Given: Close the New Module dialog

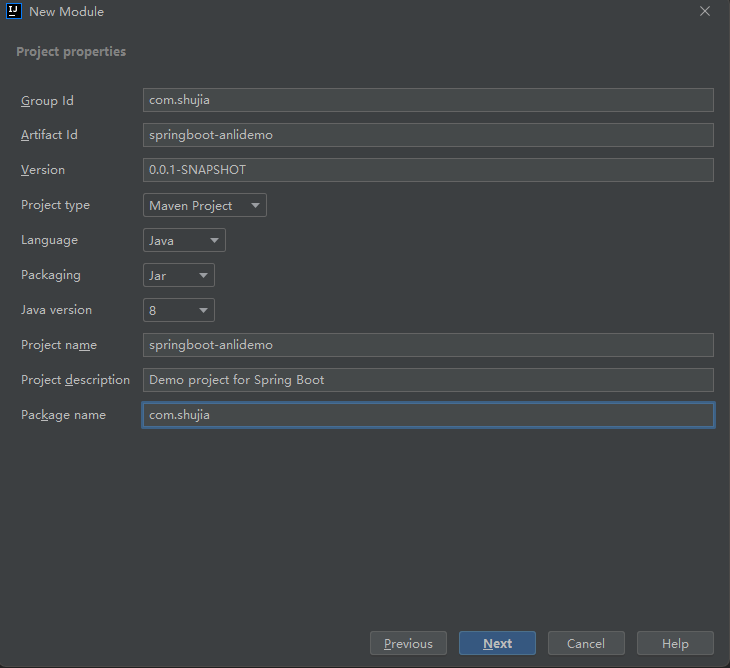Looking at the screenshot, I should pos(705,12).
